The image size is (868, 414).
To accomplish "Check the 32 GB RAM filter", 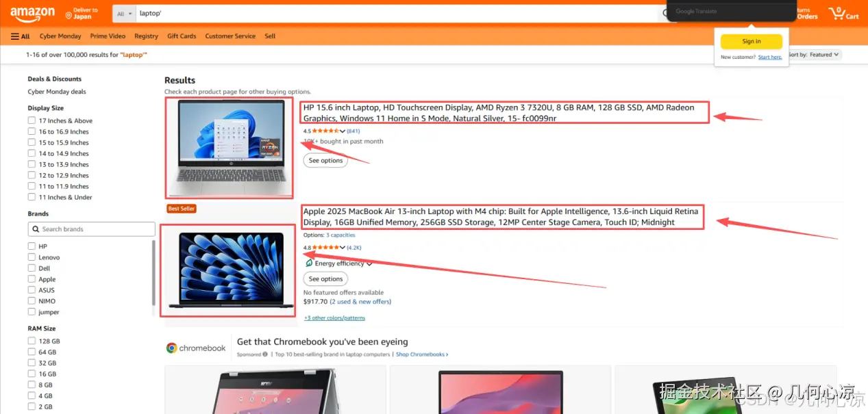I will coord(32,363).
